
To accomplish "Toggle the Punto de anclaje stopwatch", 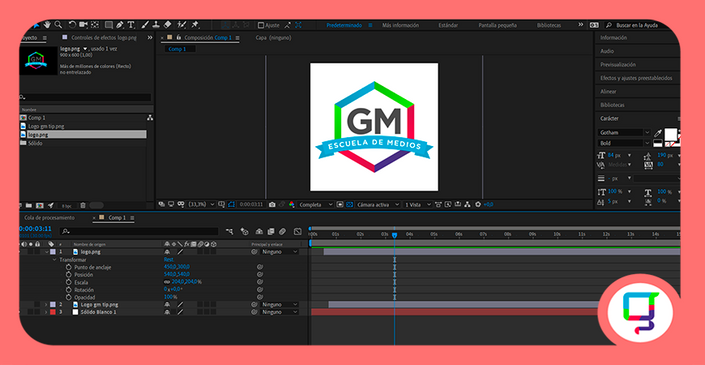I will click(68, 267).
